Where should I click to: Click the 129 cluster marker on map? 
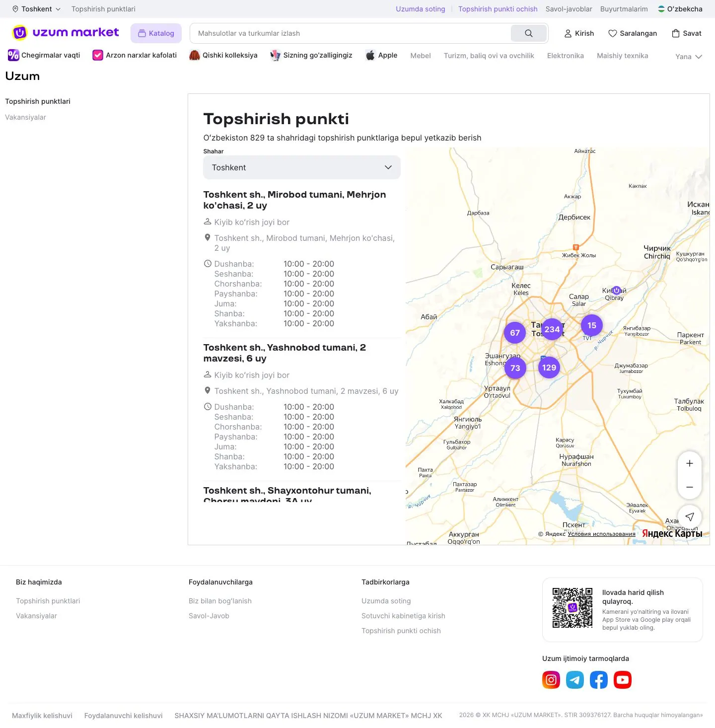[549, 367]
